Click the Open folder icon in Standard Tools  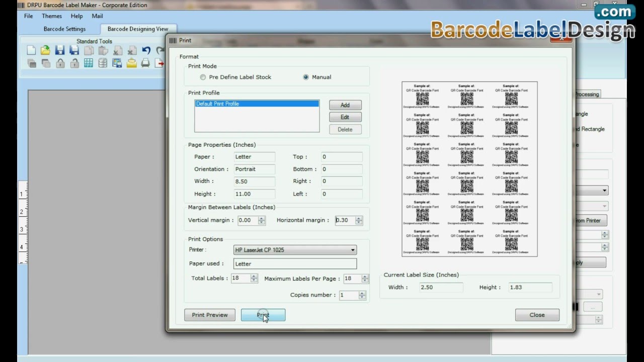45,50
